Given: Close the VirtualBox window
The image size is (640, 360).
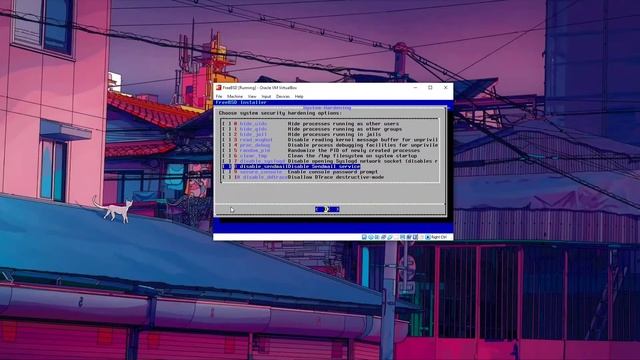Looking at the screenshot, I should pyautogui.click(x=446, y=87).
